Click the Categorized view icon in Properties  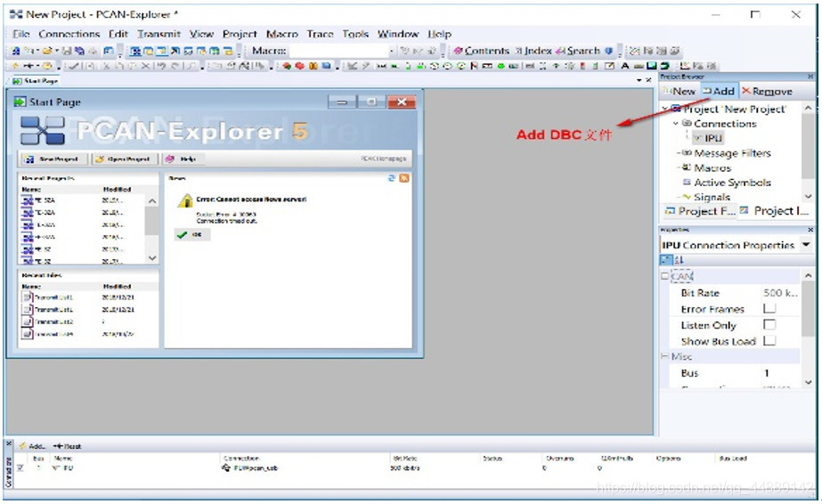tap(666, 260)
